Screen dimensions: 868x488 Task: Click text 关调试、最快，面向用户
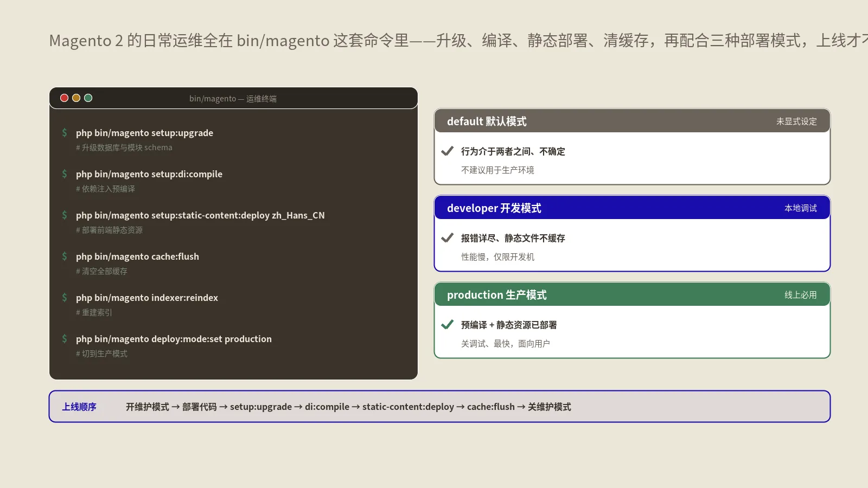pyautogui.click(x=506, y=344)
